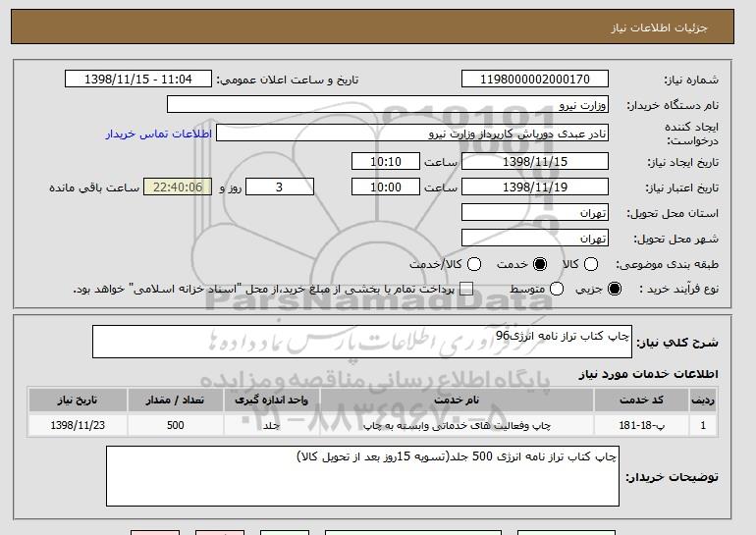Click the اطلاعات خدمات مورد نیاز heading
The height and width of the screenshot is (535, 756).
click(648, 374)
